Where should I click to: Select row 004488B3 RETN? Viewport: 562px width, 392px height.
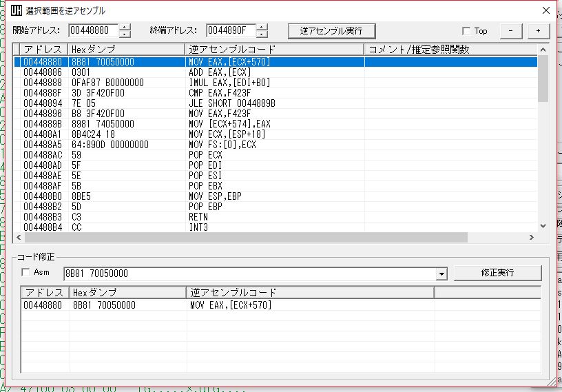(275, 217)
